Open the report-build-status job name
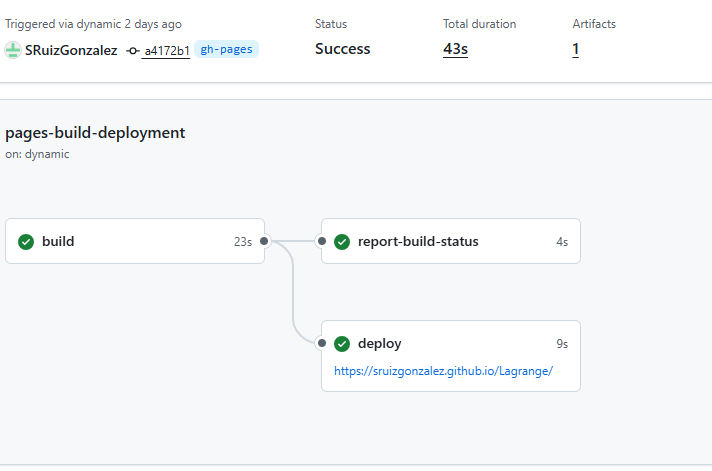This screenshot has height=471, width=712. pos(418,241)
